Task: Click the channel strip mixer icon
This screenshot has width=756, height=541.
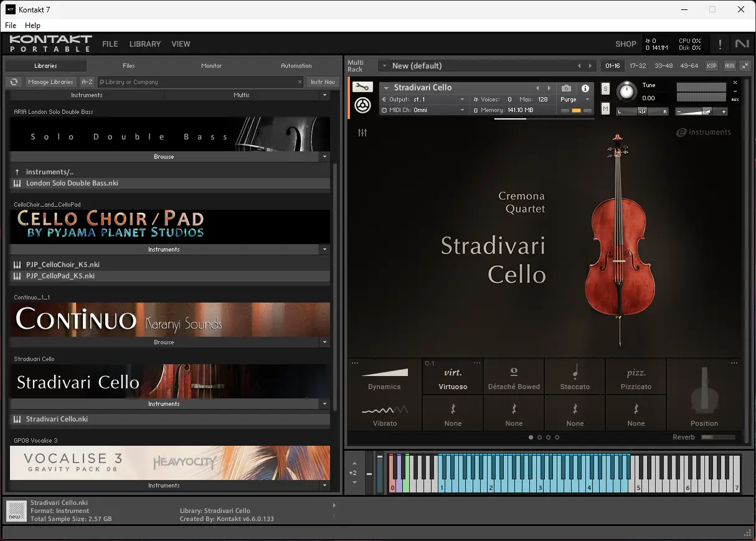Action: click(x=363, y=133)
